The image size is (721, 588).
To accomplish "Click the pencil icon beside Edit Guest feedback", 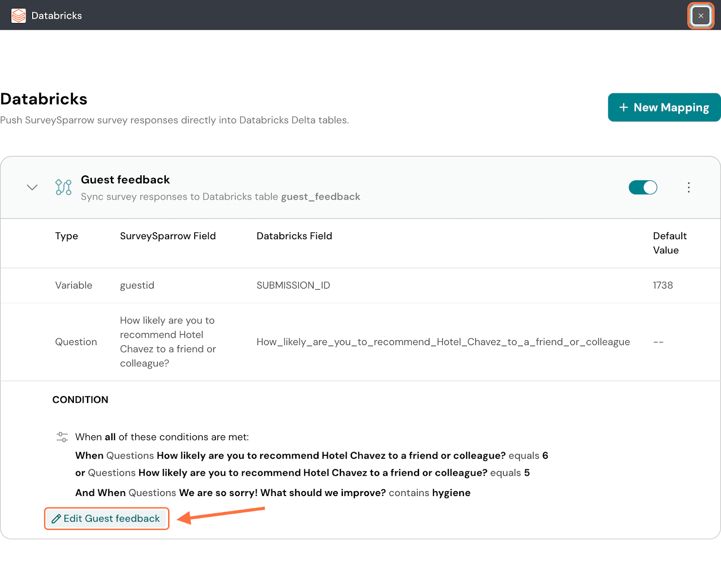I will [56, 519].
